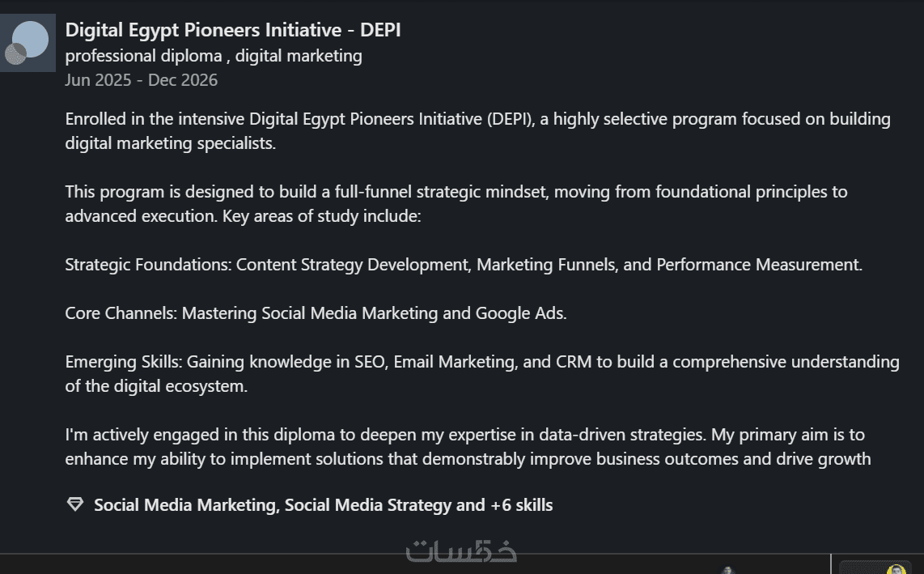Viewport: 924px width, 574px height.
Task: Click "(DEPI)" in the first paragraph
Action: [x=509, y=119]
